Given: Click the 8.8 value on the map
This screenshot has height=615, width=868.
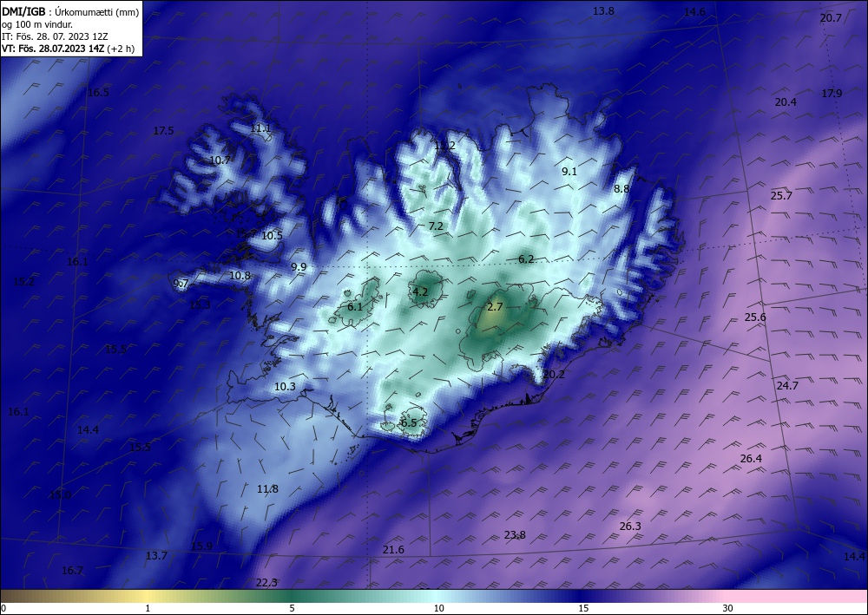Looking at the screenshot, I should (x=621, y=188).
